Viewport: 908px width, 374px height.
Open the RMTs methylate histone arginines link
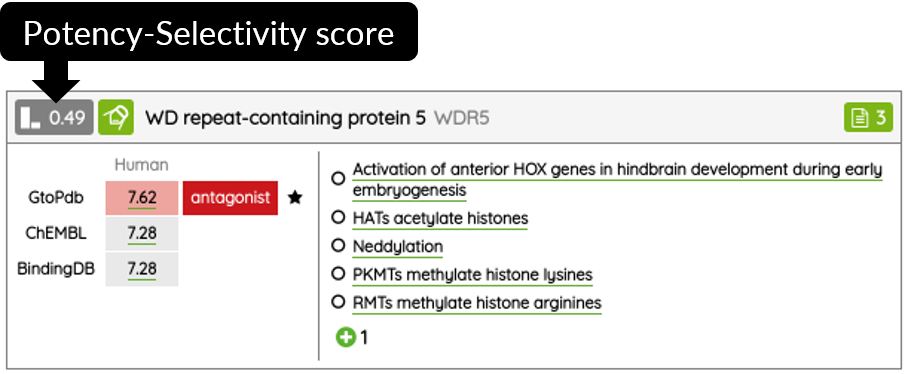(477, 303)
